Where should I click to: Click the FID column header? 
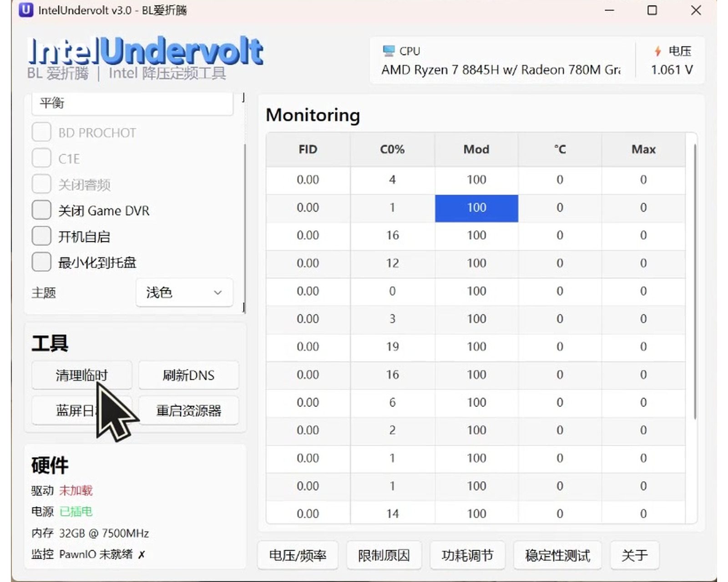coord(308,150)
